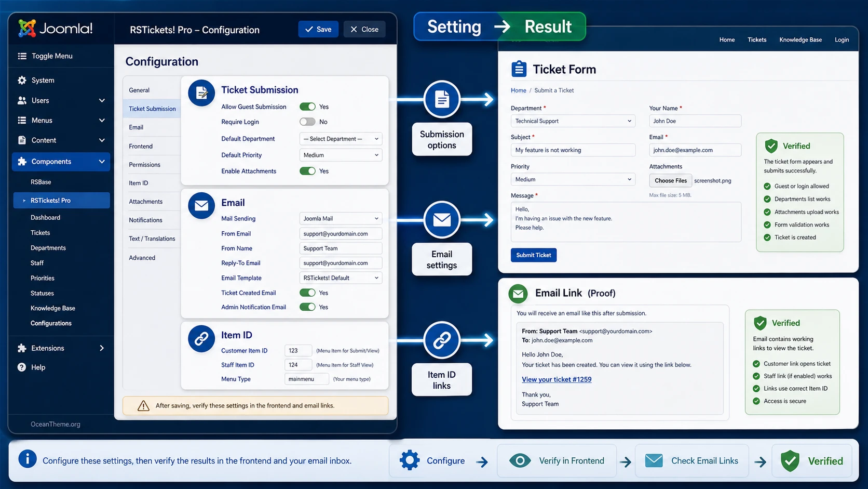Image resolution: width=868 pixels, height=489 pixels.
Task: Open Knowledge Base in frontend top menu
Action: click(x=800, y=40)
